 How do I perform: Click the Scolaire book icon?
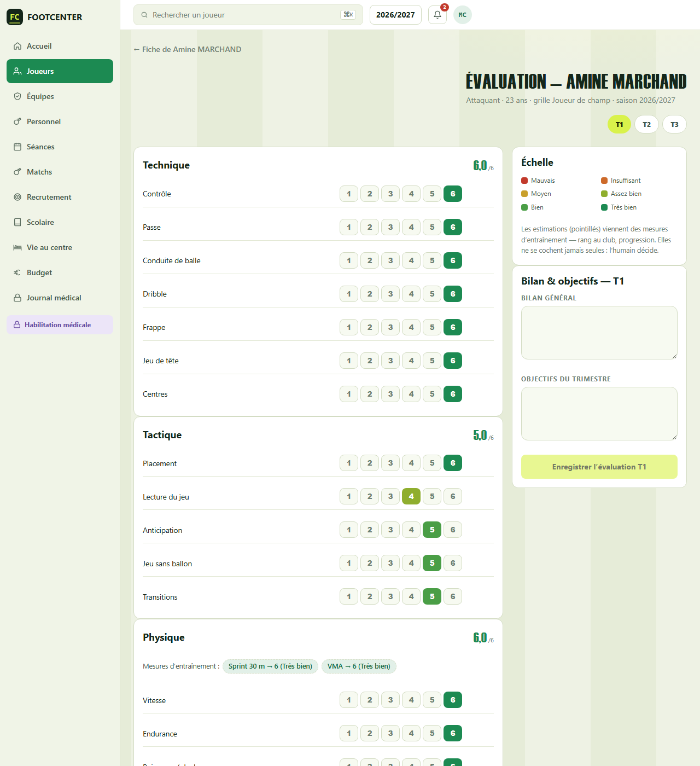point(17,222)
